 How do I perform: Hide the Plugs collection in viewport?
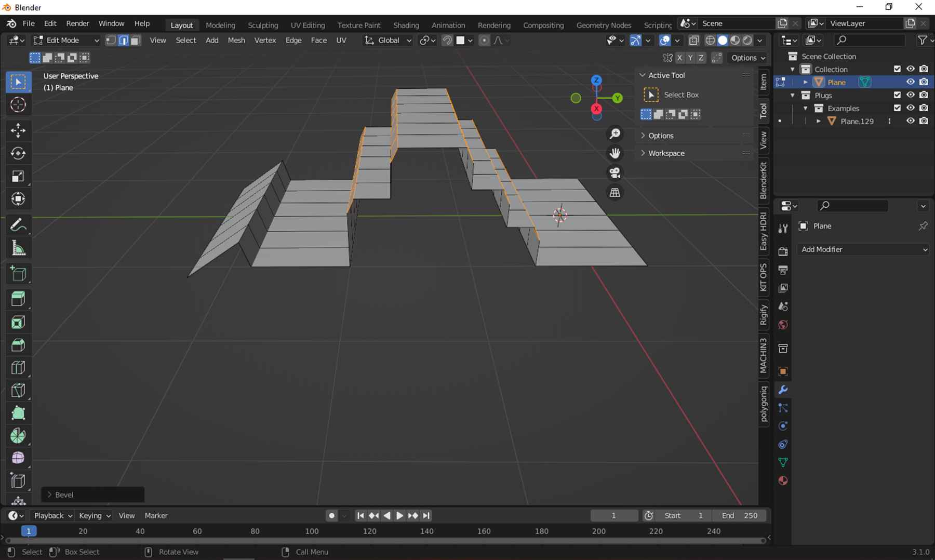tap(911, 95)
